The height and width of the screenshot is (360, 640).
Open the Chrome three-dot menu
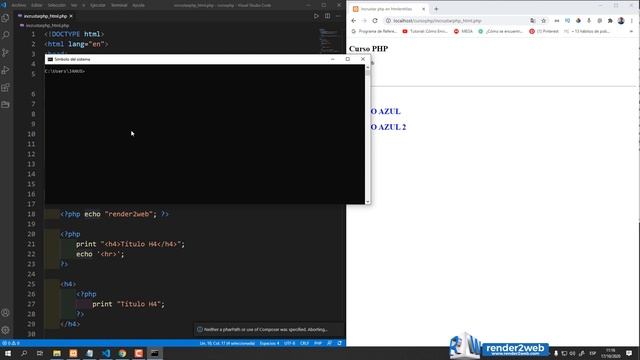click(x=631, y=21)
